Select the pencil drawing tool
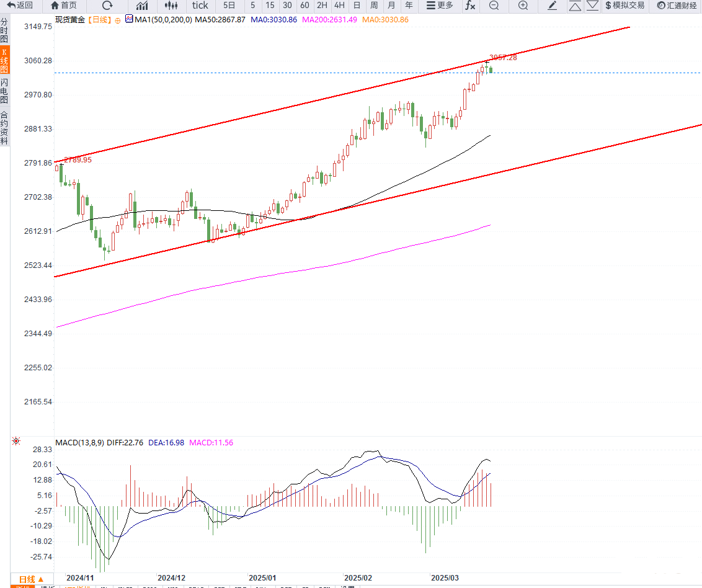This screenshot has height=588, width=702. pyautogui.click(x=553, y=6)
